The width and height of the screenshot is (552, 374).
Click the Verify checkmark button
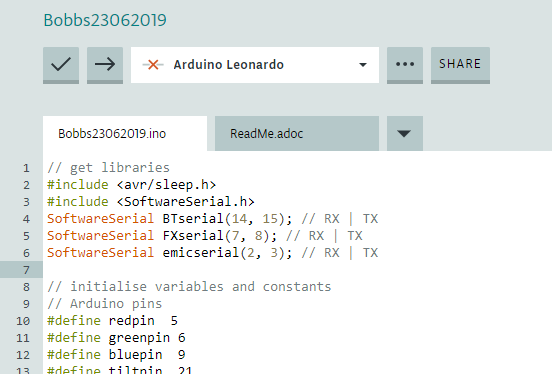61,65
